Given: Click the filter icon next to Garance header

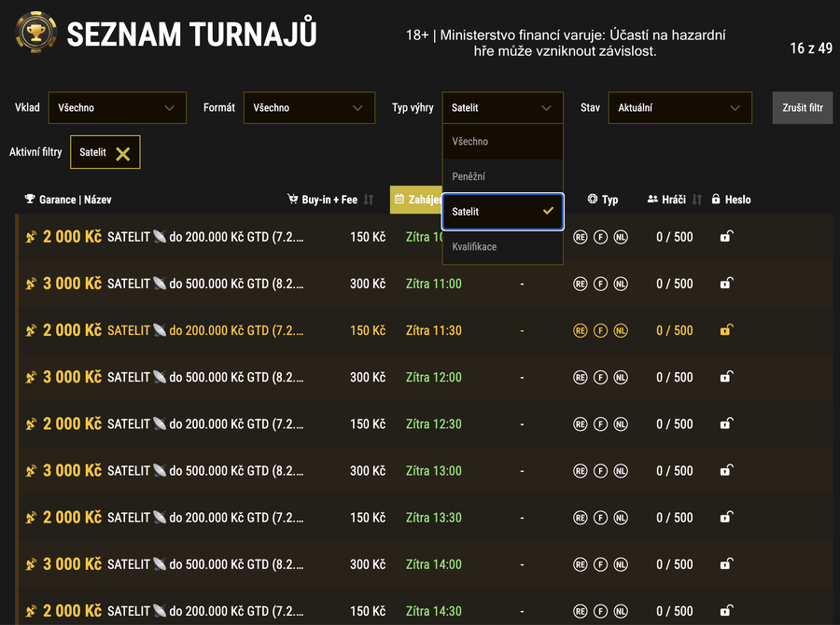Looking at the screenshot, I should click(x=29, y=199).
